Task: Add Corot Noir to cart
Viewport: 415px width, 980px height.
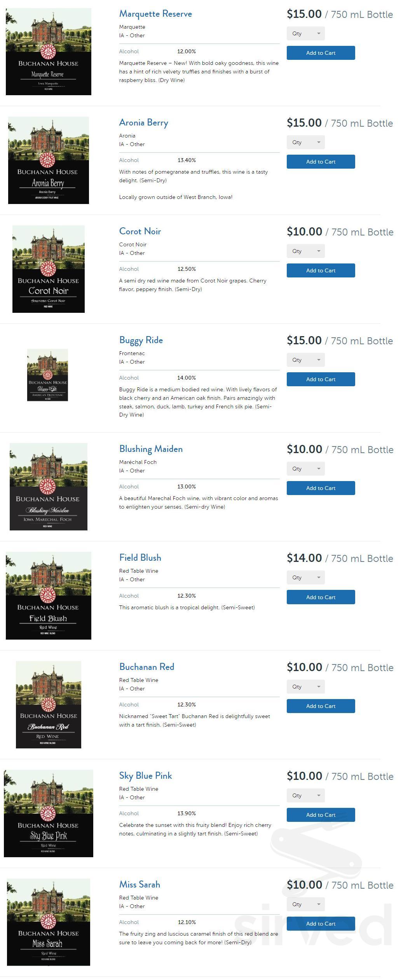Action: point(321,270)
